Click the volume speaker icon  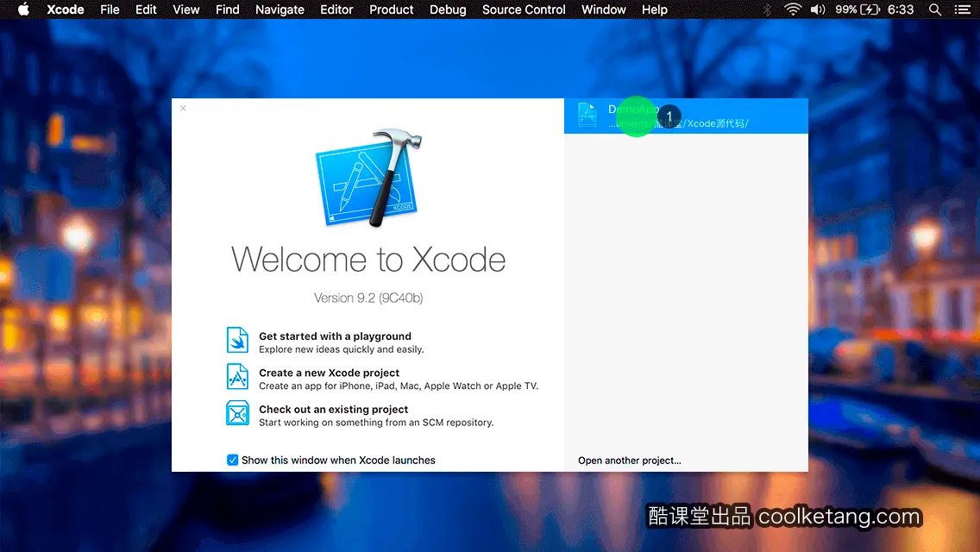pos(818,9)
